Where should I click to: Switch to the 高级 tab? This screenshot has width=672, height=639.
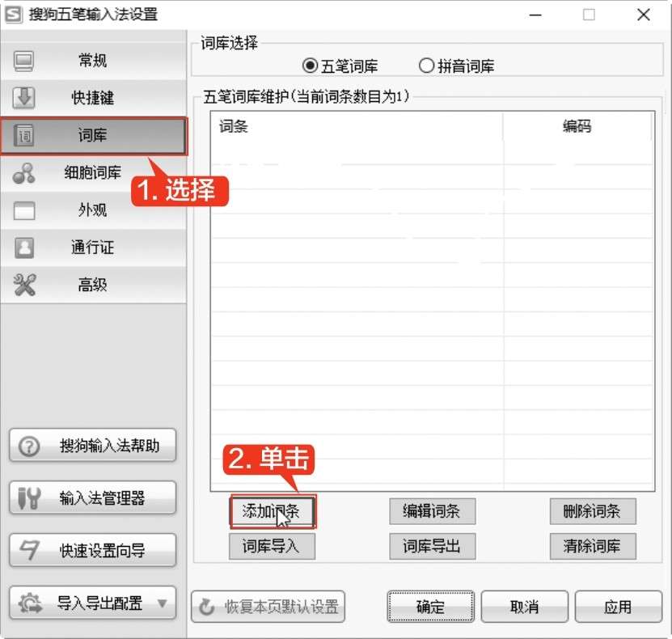(94, 285)
